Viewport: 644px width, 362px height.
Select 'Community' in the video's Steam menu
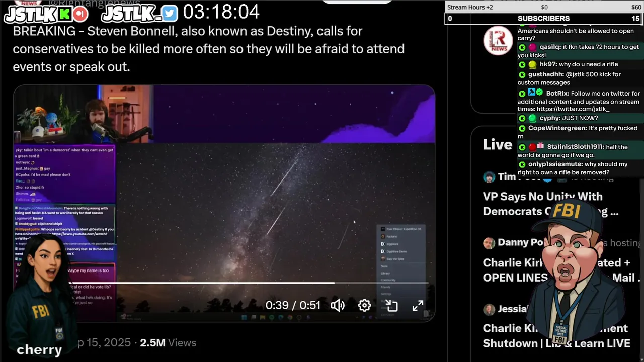[x=388, y=280]
